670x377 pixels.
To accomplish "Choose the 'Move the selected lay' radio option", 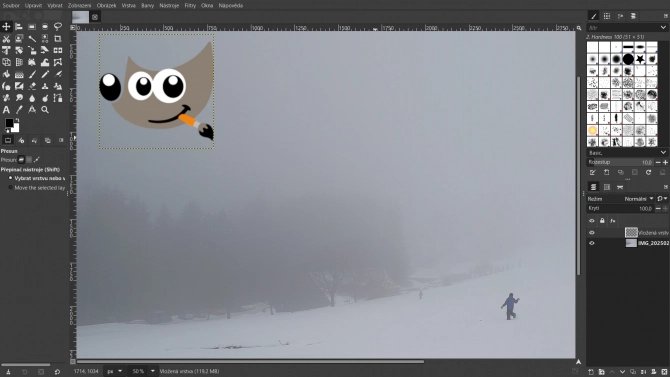I will click(x=11, y=188).
